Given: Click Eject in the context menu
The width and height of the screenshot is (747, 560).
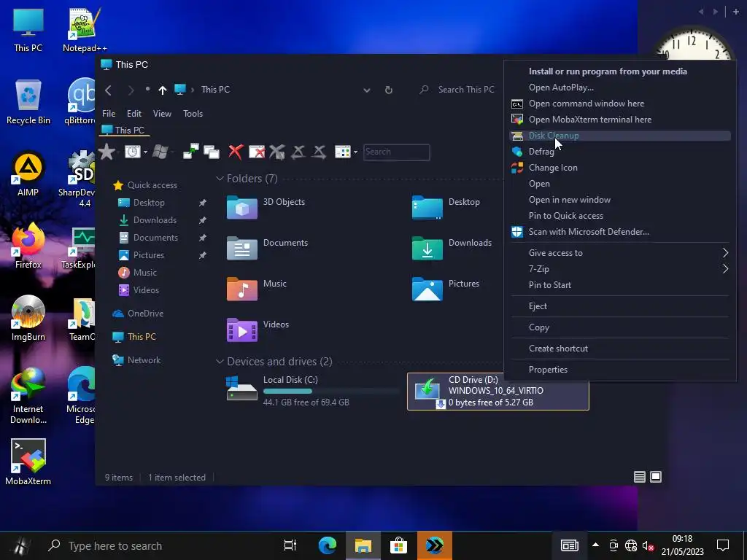Looking at the screenshot, I should [x=620, y=306].
